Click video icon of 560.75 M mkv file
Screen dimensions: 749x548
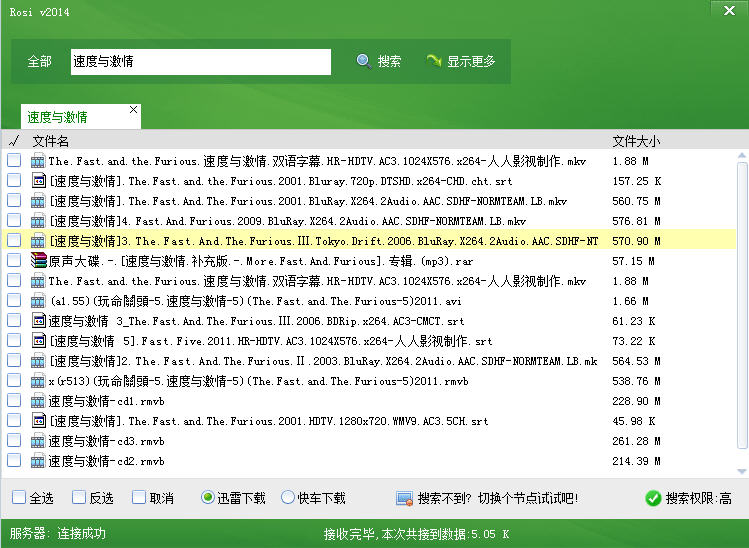click(x=38, y=201)
